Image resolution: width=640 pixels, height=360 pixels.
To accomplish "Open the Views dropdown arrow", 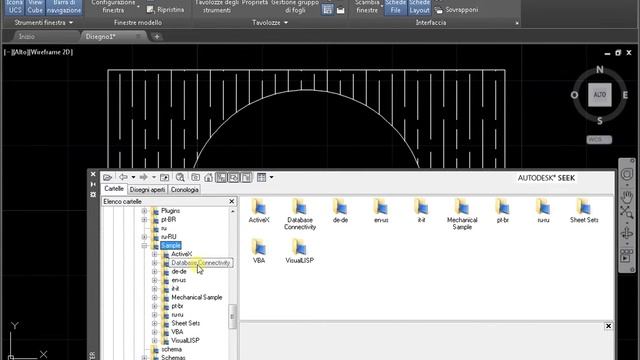I will (x=271, y=178).
